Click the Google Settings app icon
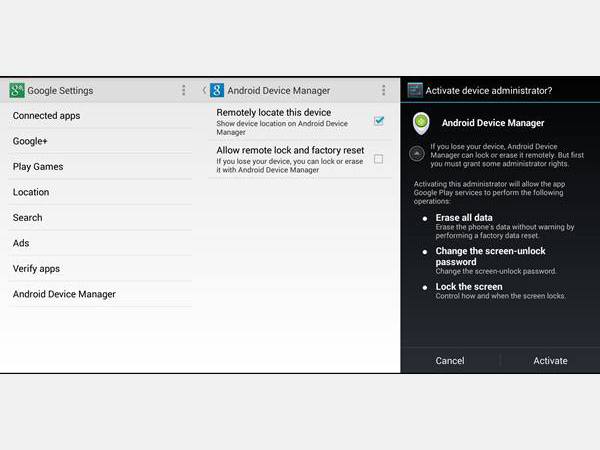Screen dimensions: 600x450 pyautogui.click(x=17, y=90)
